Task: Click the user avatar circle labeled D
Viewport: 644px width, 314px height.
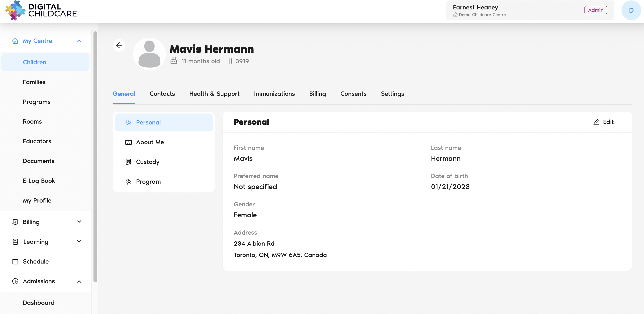Action: 631,10
